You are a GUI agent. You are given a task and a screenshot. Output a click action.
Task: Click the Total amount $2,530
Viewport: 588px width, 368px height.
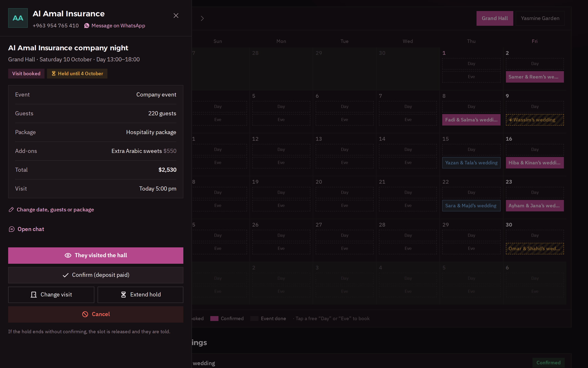point(167,170)
